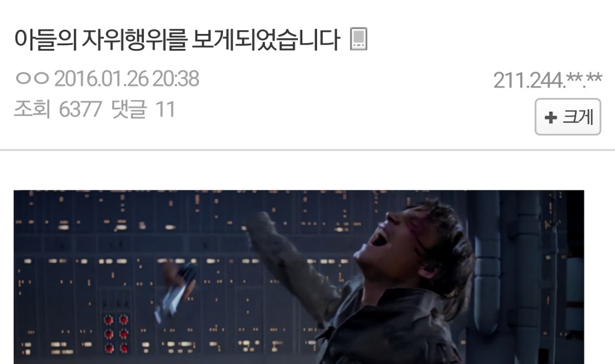Click the comment count number 11
The image size is (615, 364).
click(165, 110)
